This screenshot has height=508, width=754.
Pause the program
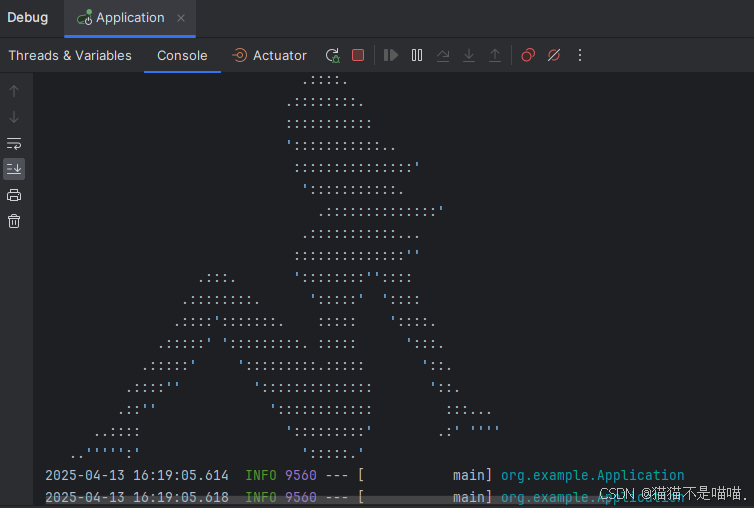417,55
